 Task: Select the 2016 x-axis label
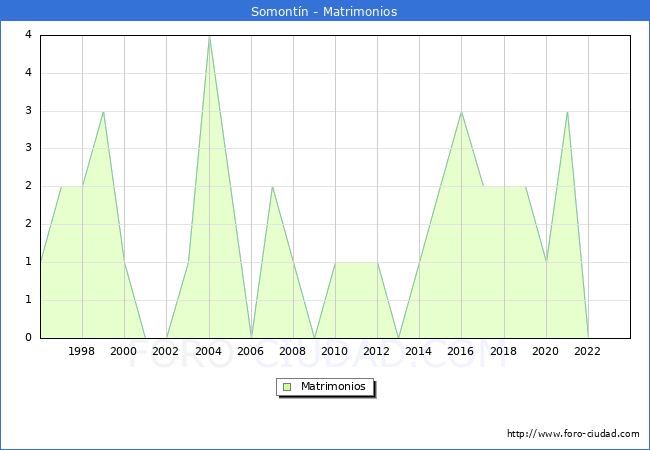461,351
